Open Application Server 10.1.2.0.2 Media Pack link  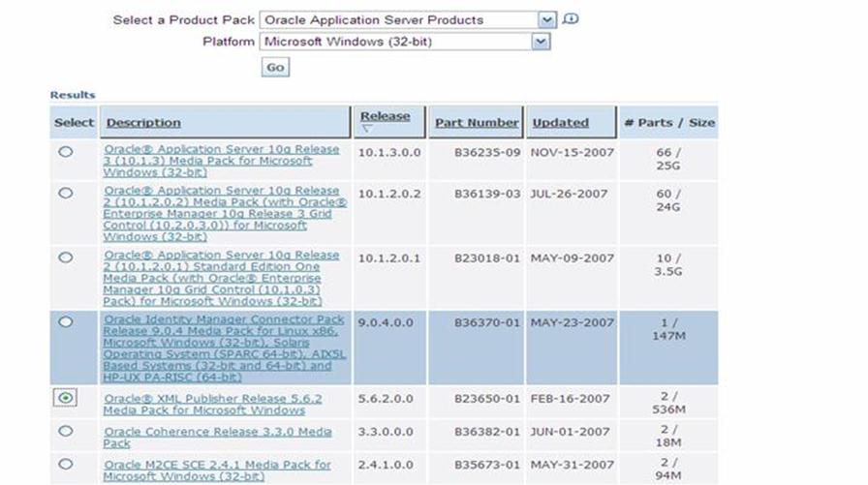click(225, 214)
